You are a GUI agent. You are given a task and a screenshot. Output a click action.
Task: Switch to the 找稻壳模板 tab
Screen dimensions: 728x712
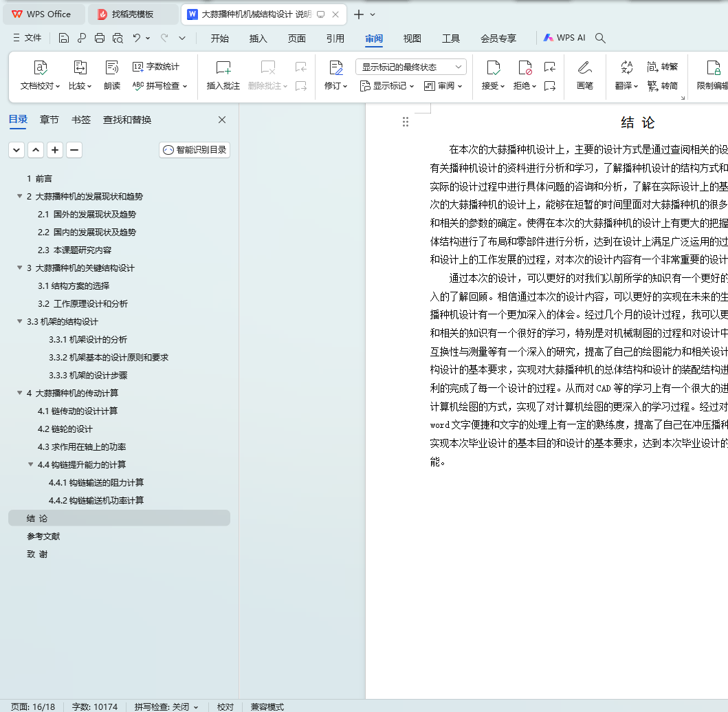(x=133, y=14)
